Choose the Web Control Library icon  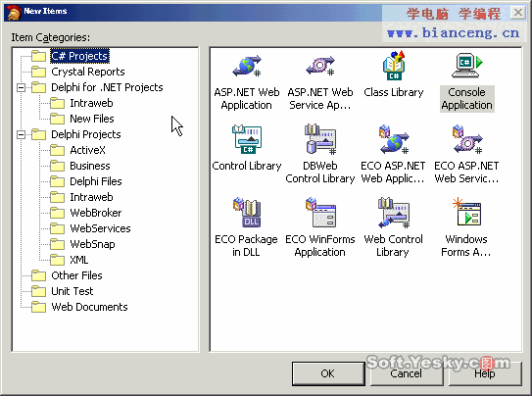point(394,213)
